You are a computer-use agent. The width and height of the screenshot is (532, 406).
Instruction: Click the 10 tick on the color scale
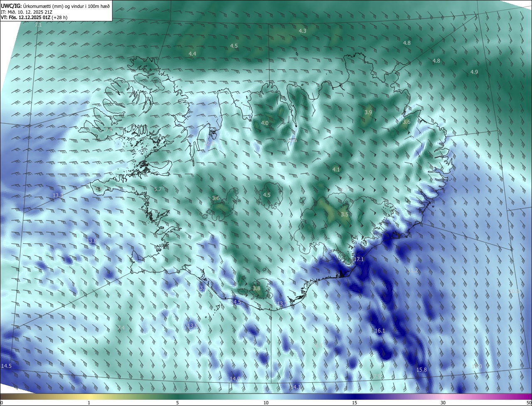266,403
